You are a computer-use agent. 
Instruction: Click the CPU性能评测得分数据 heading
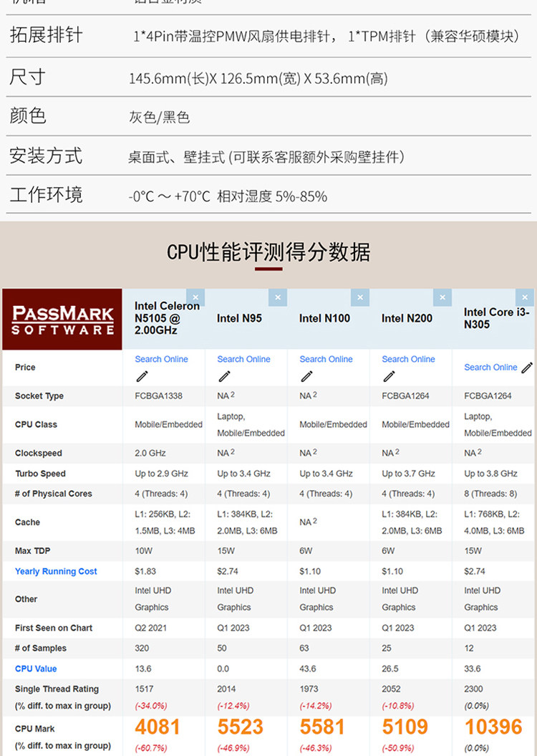268,252
